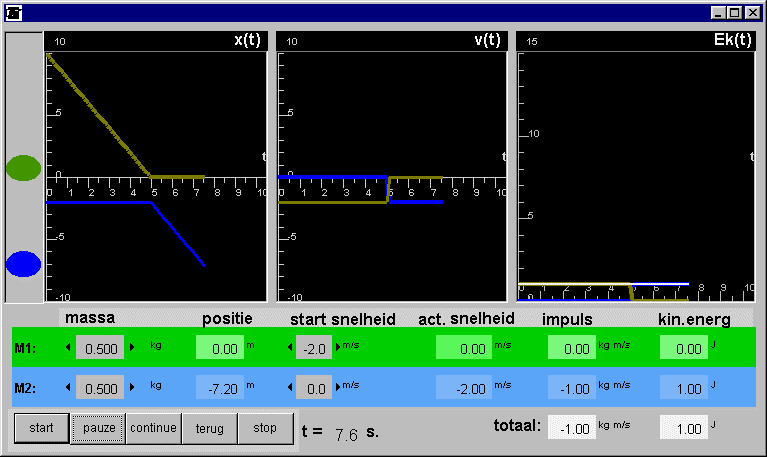
Task: Click totaal impuls value -1.00
Action: 572,427
